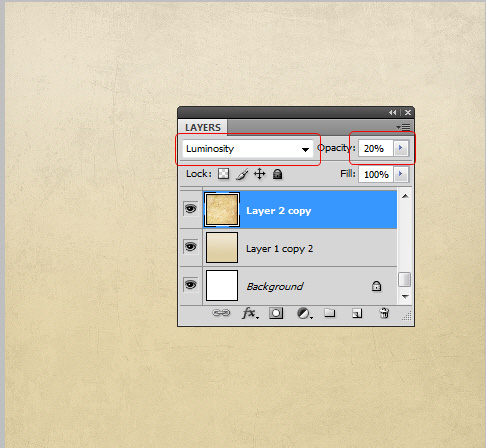486x448 pixels.
Task: Create new fill or adjustment layer
Action: click(304, 313)
